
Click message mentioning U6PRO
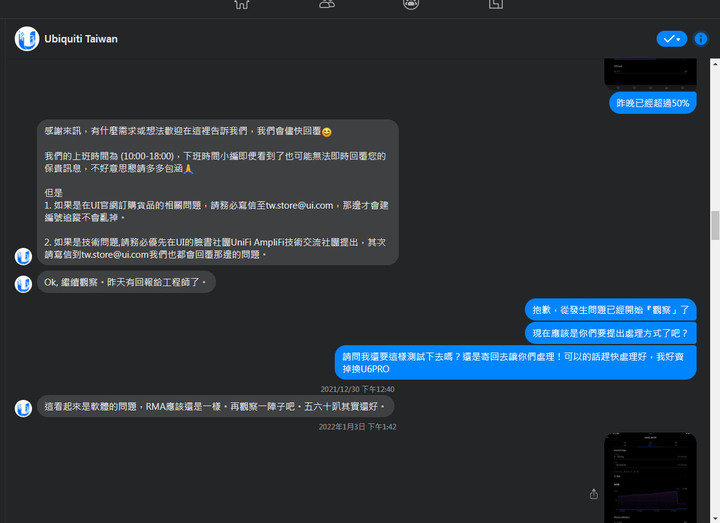pyautogui.click(x=516, y=362)
